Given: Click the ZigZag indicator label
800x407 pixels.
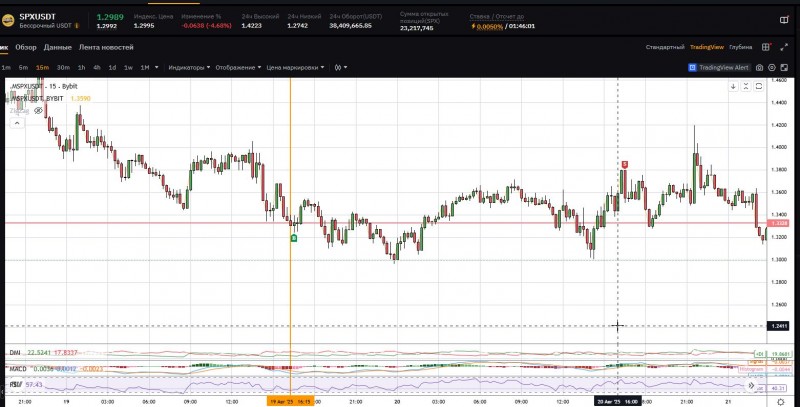Looking at the screenshot, I should pyautogui.click(x=19, y=110).
